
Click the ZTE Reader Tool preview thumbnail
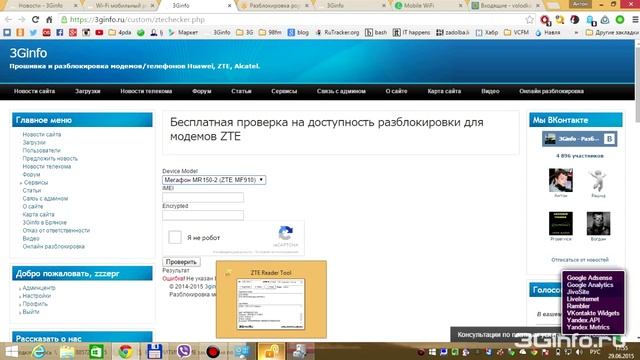(x=271, y=304)
